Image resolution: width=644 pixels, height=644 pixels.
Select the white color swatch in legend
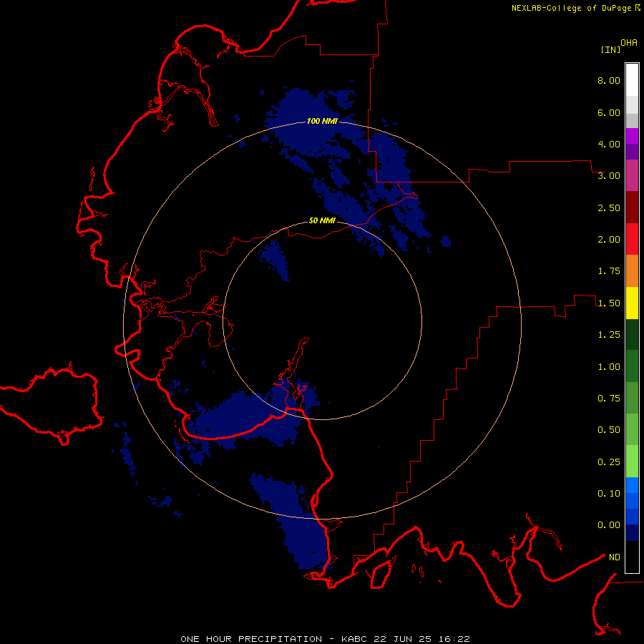[x=632, y=79]
